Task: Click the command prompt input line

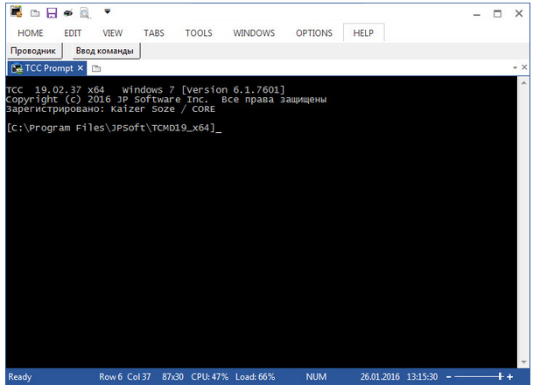Action: (x=114, y=128)
